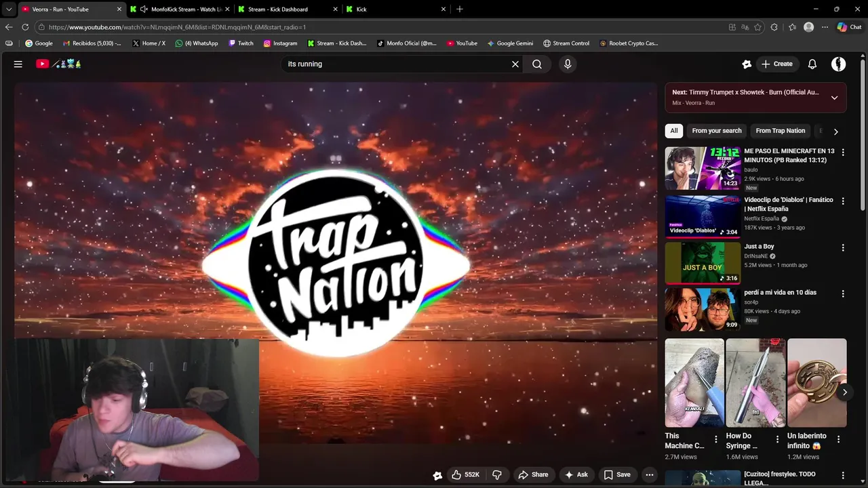Image resolution: width=868 pixels, height=488 pixels.
Task: Switch to MonfoKick Stream browser tab
Action: click(180, 9)
